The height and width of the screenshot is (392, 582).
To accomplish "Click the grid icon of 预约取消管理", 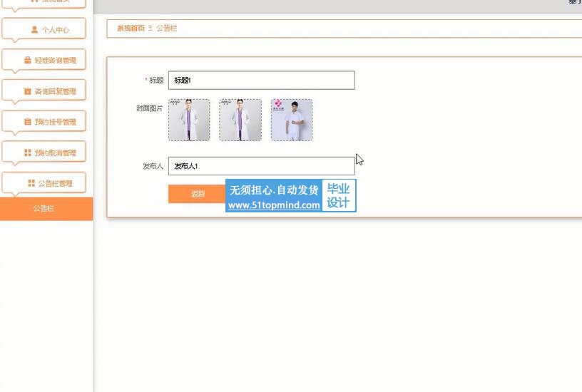I will tap(28, 153).
